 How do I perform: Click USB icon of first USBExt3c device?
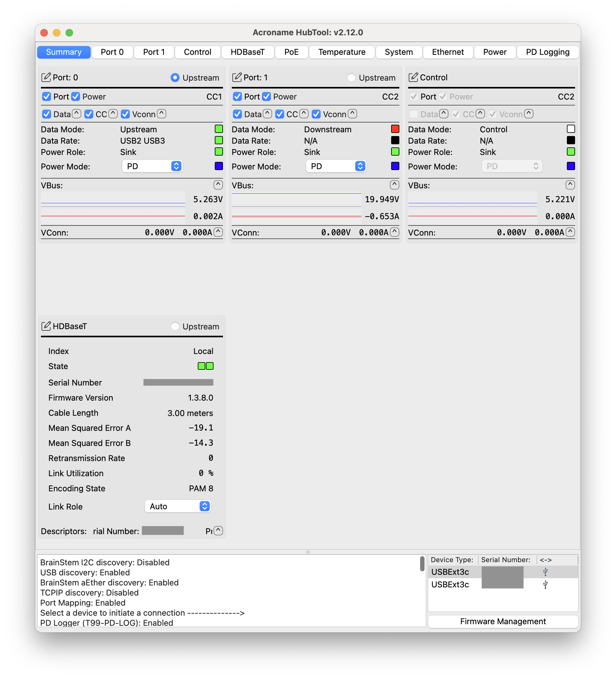[x=545, y=572]
